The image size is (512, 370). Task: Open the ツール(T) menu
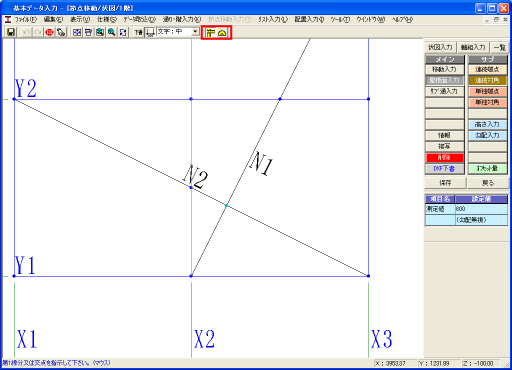pyautogui.click(x=340, y=20)
